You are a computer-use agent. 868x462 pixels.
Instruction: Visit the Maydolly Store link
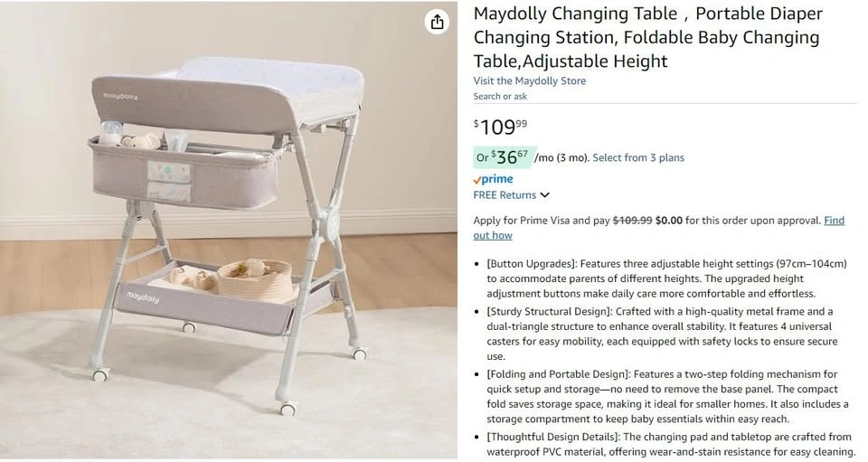pos(529,80)
